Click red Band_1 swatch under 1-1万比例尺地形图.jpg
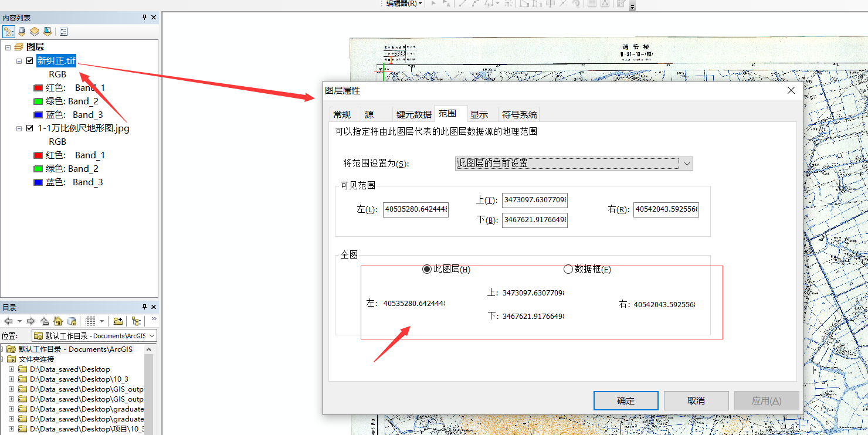Image resolution: width=868 pixels, height=435 pixels. (x=38, y=155)
